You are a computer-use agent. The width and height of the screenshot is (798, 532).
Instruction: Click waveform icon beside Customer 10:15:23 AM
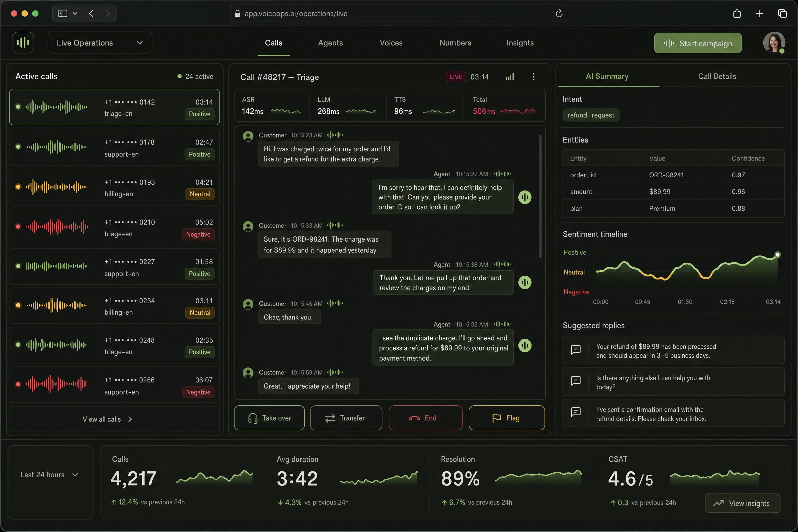click(x=335, y=135)
